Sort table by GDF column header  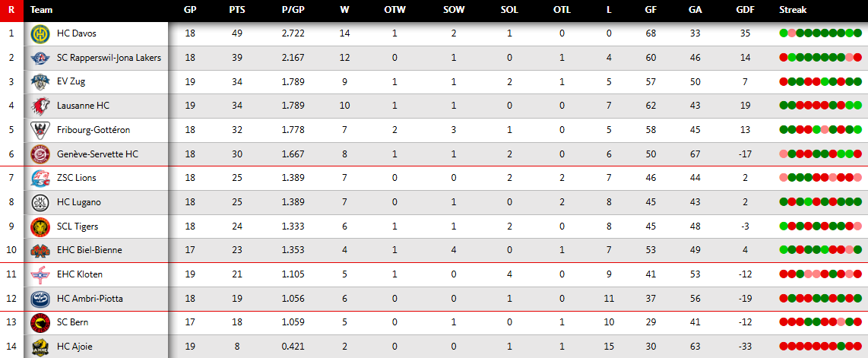pos(745,10)
